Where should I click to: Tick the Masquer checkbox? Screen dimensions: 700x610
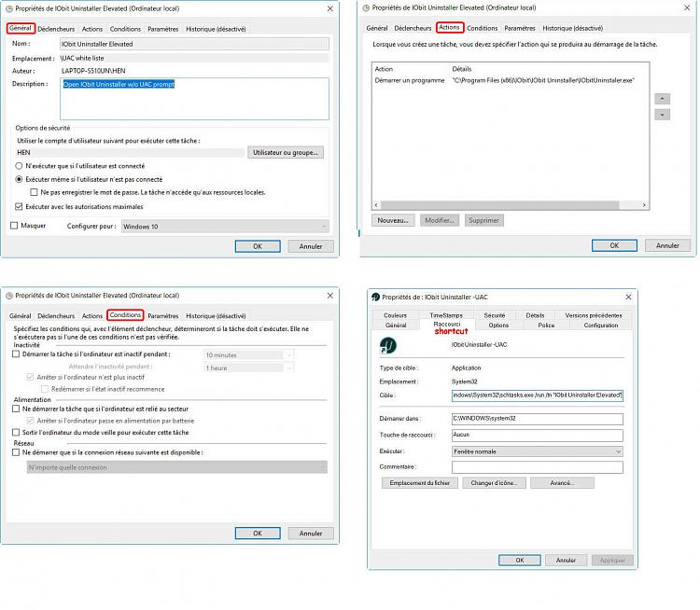(14, 226)
